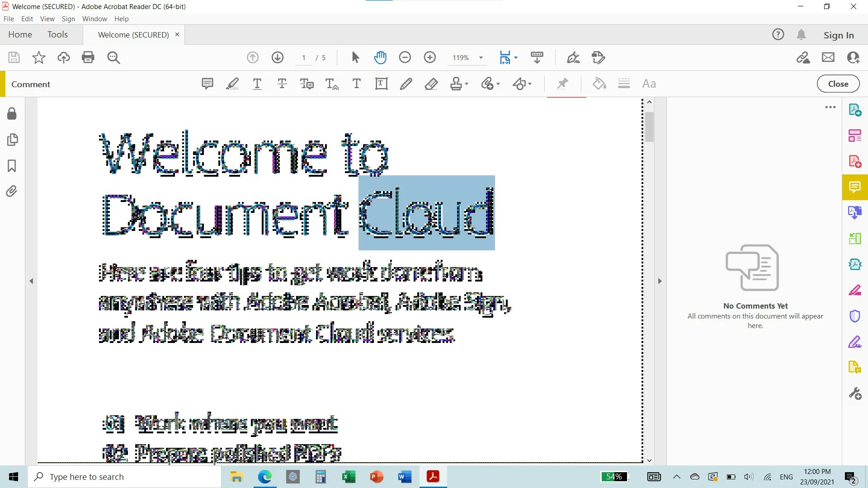
Task: Pick the eraser drawing tool
Action: pos(431,84)
